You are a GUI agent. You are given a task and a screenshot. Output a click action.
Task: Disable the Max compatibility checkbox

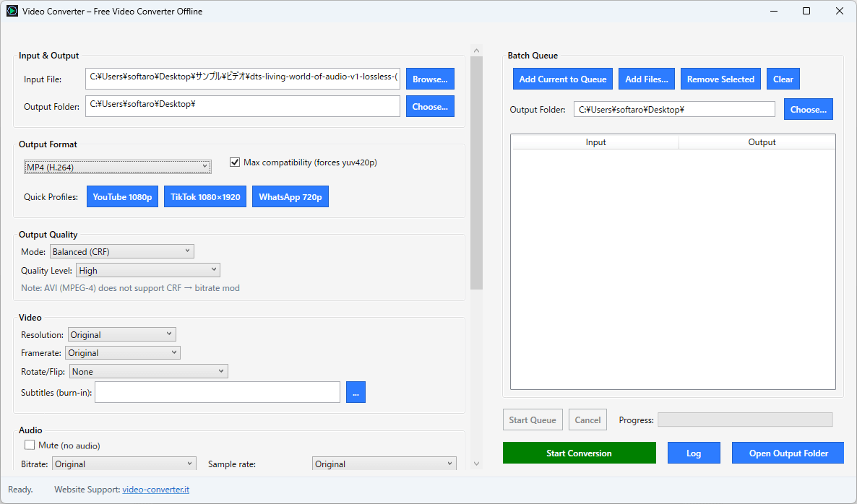(x=235, y=162)
